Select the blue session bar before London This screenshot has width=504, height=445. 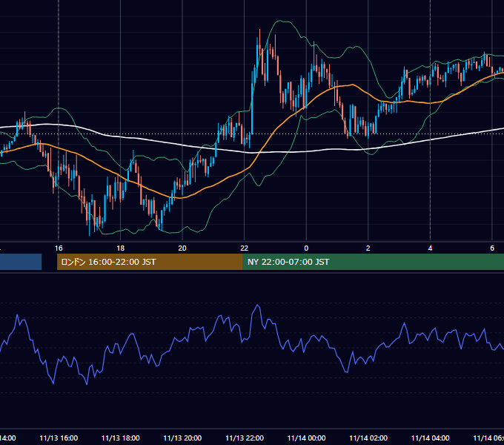pos(21,262)
